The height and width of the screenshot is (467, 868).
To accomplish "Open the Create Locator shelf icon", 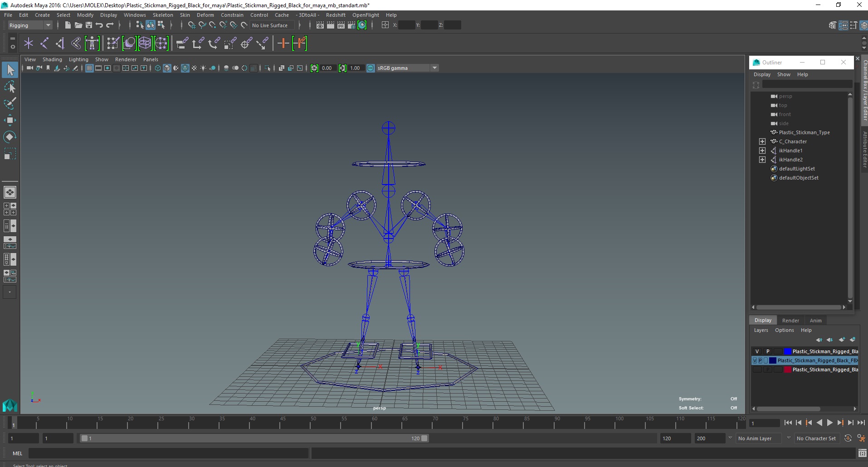I will click(29, 44).
